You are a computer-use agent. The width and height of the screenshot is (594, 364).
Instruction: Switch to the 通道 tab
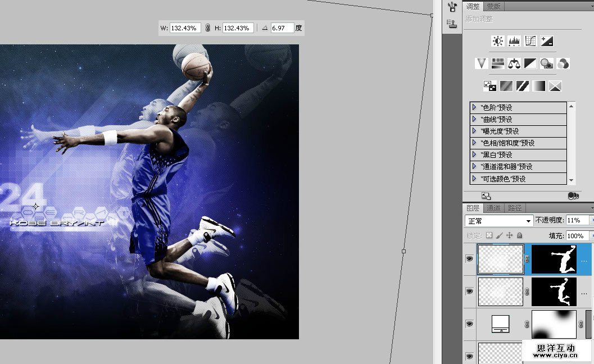pos(494,208)
